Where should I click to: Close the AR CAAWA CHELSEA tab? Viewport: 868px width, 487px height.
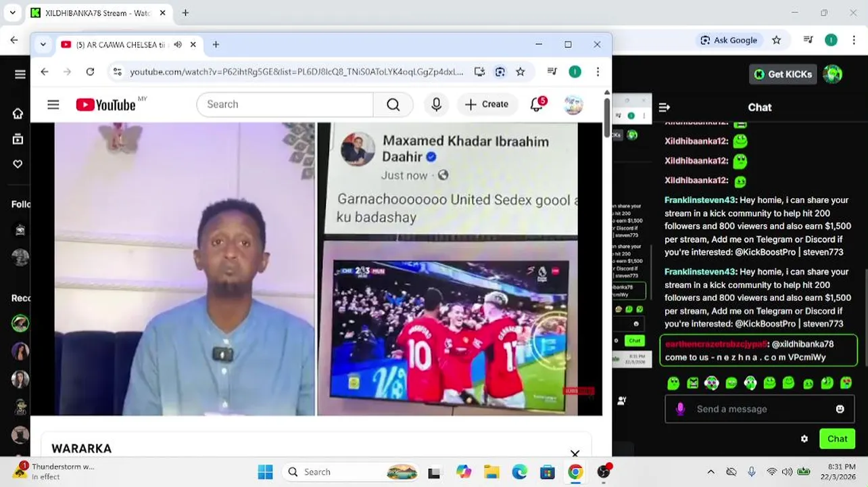click(x=193, y=45)
